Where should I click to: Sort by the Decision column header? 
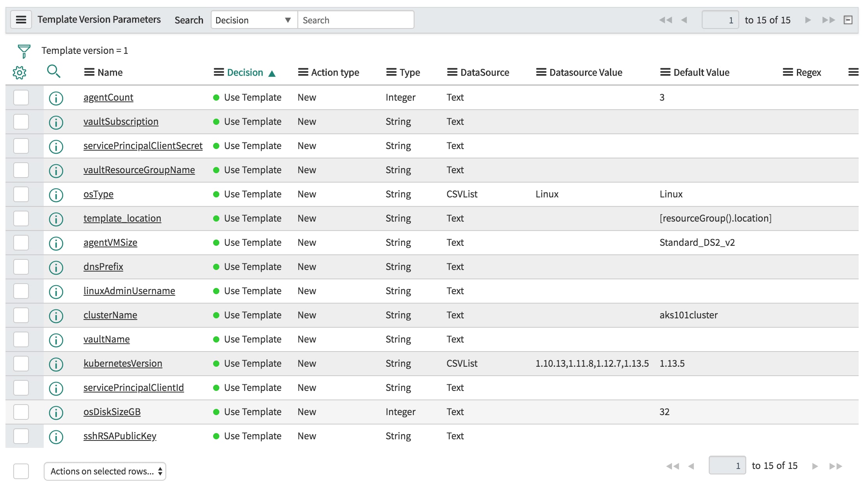245,73
